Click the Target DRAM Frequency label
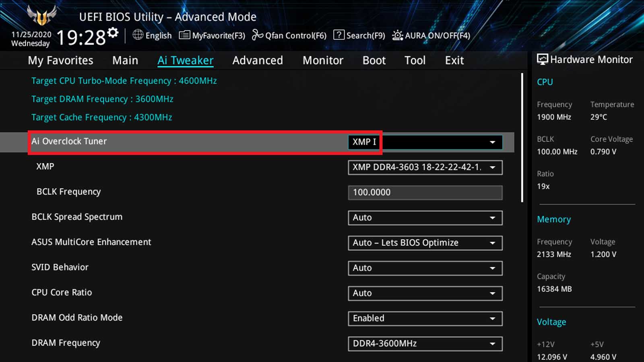 coord(102,99)
